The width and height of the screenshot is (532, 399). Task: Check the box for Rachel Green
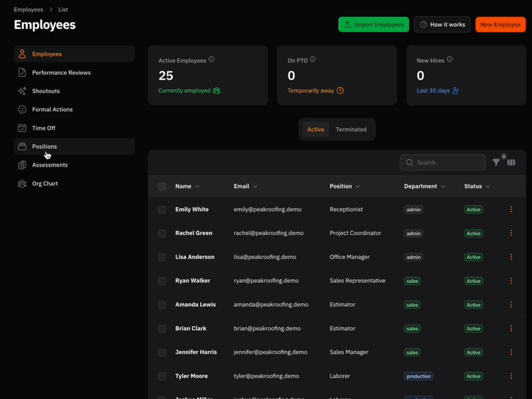click(162, 233)
